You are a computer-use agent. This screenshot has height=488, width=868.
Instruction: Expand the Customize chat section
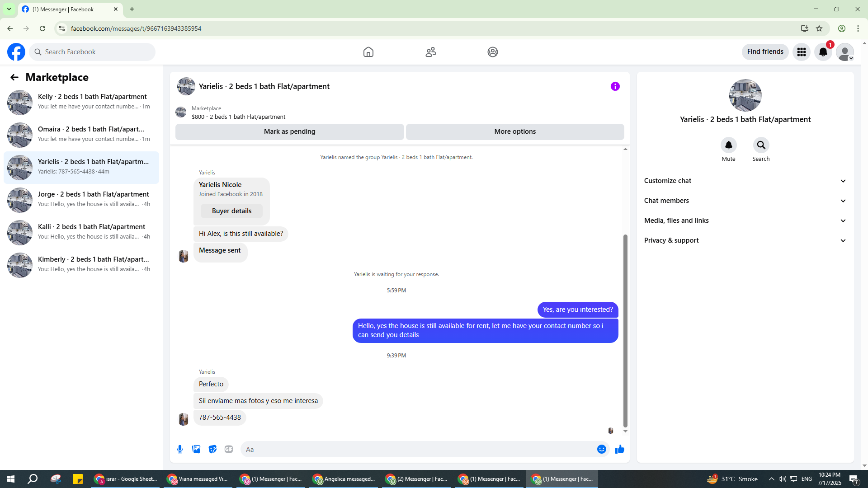[745, 181]
